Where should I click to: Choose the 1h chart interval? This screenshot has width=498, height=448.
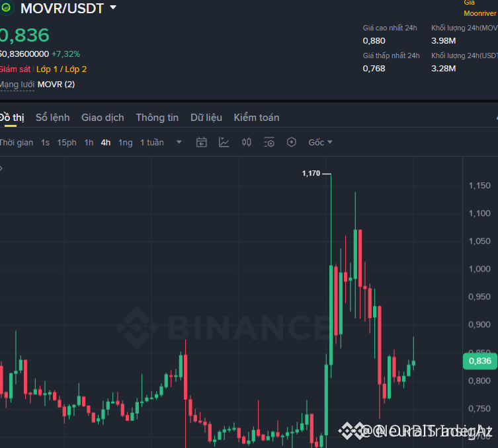click(89, 143)
